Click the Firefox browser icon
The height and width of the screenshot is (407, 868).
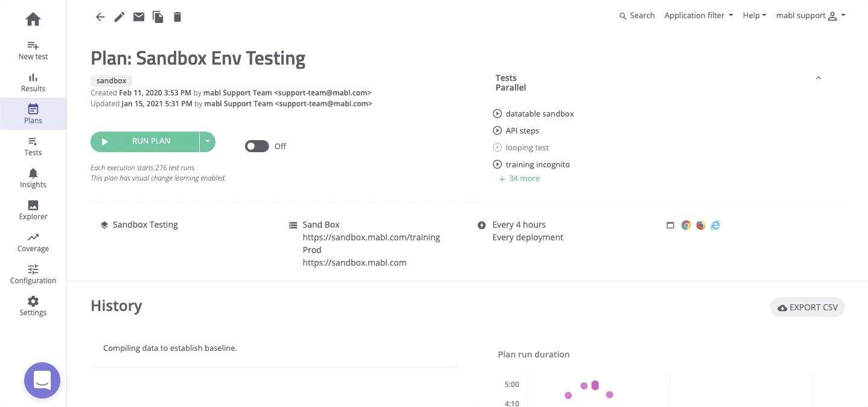pyautogui.click(x=701, y=225)
